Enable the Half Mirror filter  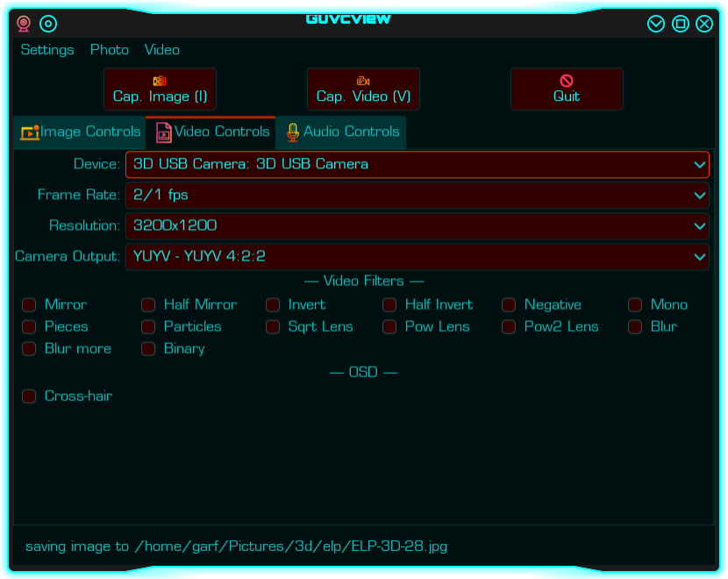(x=148, y=305)
